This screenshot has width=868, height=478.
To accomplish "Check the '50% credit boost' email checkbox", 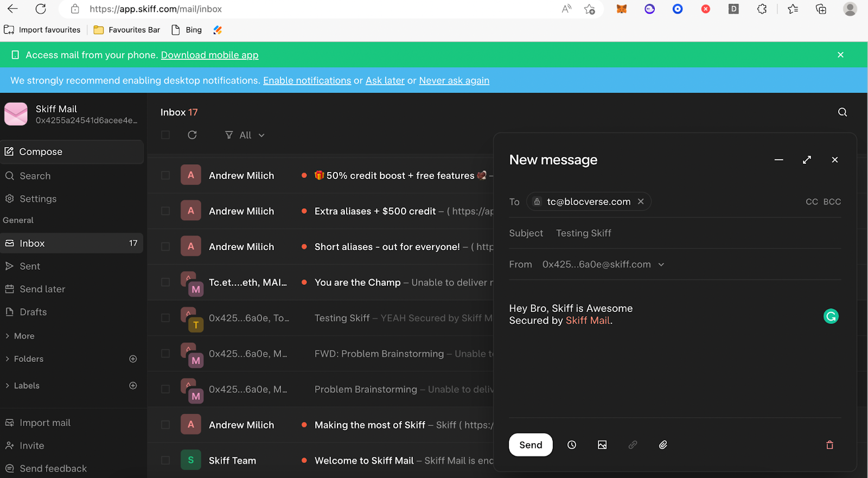I will tap(165, 175).
